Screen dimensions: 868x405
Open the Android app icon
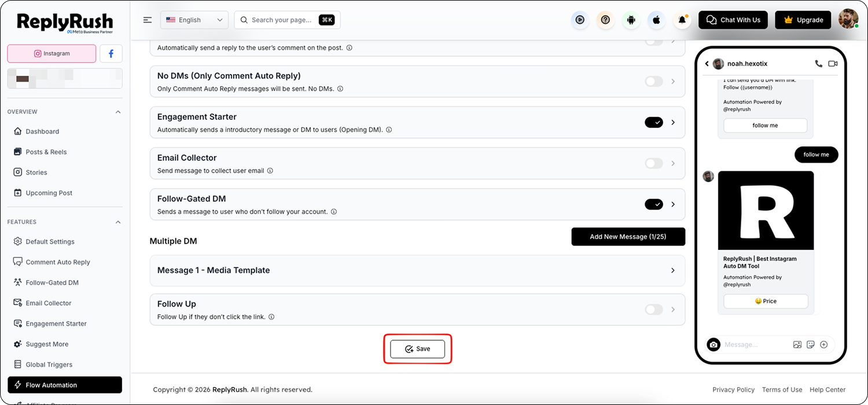(631, 20)
